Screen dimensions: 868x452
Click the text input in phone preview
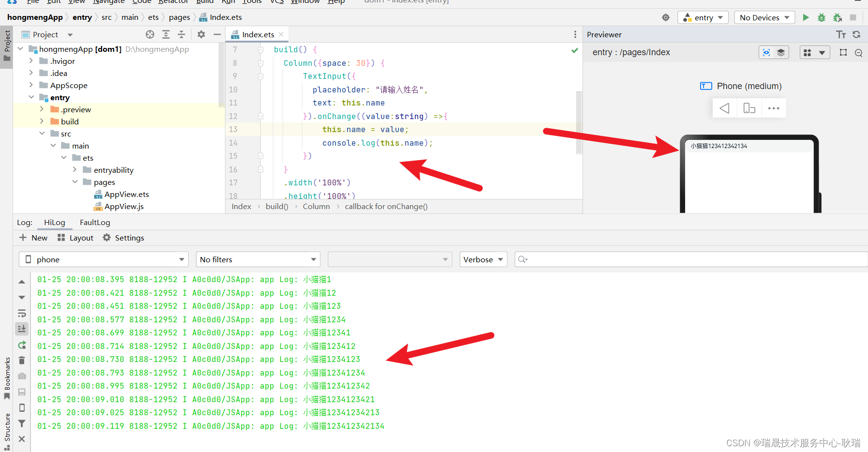[x=749, y=146]
